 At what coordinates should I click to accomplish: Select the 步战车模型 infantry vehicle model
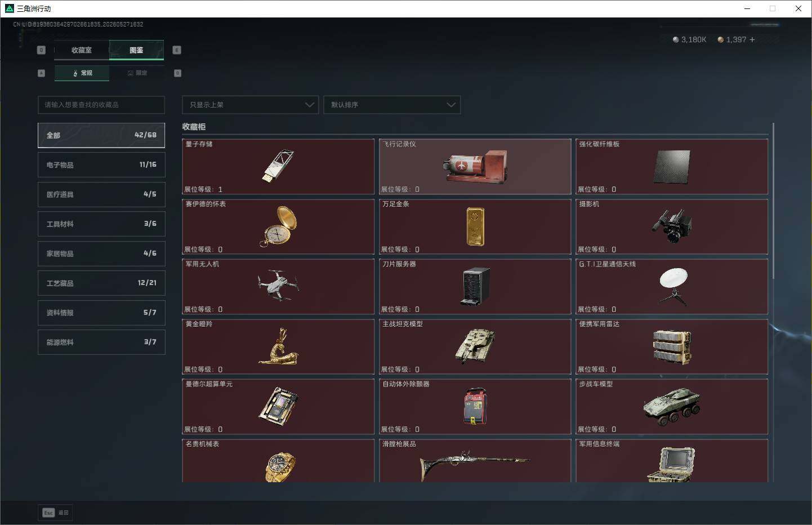(672, 407)
